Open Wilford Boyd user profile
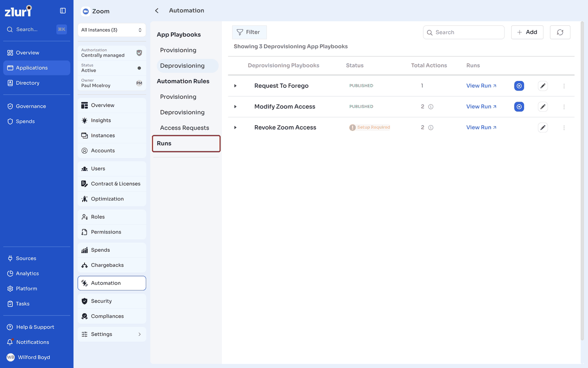588x368 pixels. (x=37, y=357)
